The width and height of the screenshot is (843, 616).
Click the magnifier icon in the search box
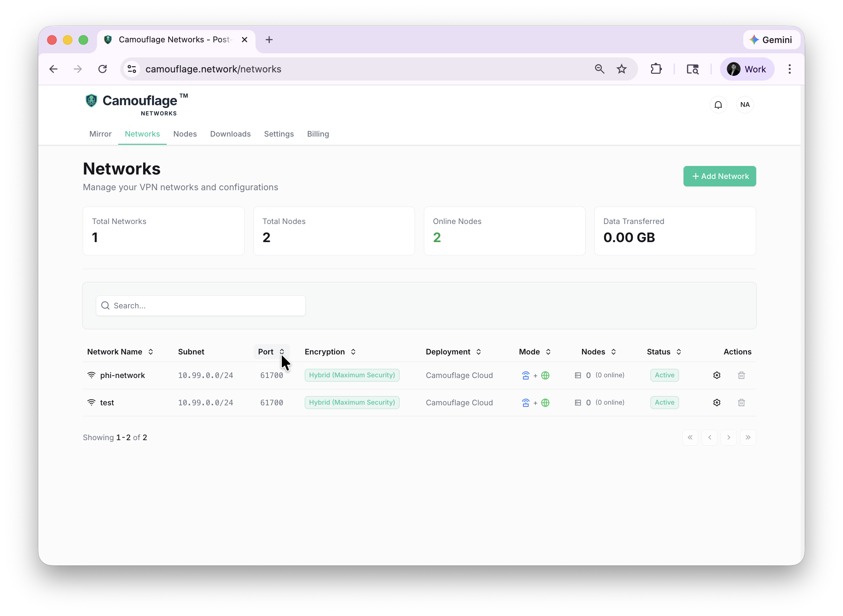click(x=106, y=305)
